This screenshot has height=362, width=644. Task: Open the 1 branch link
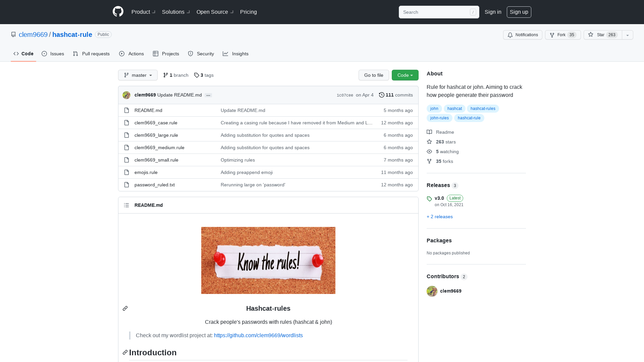pos(176,75)
